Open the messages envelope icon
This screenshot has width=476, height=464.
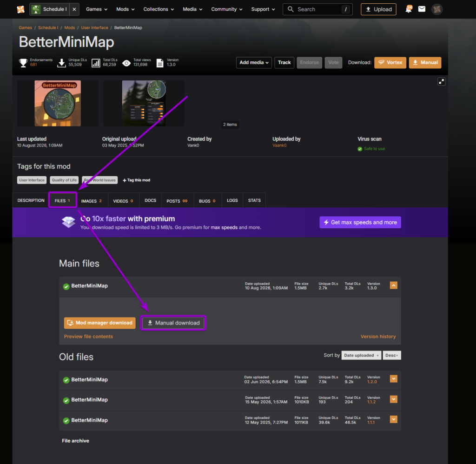tap(422, 9)
